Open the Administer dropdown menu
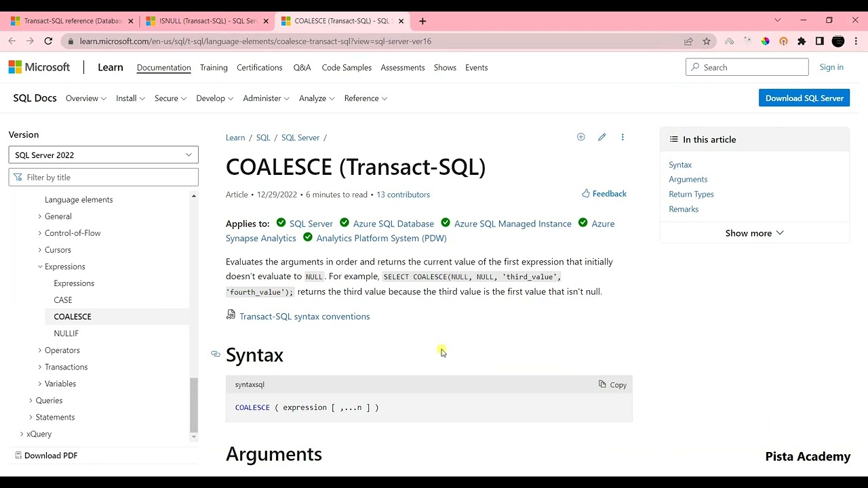The image size is (868, 488). [267, 98]
